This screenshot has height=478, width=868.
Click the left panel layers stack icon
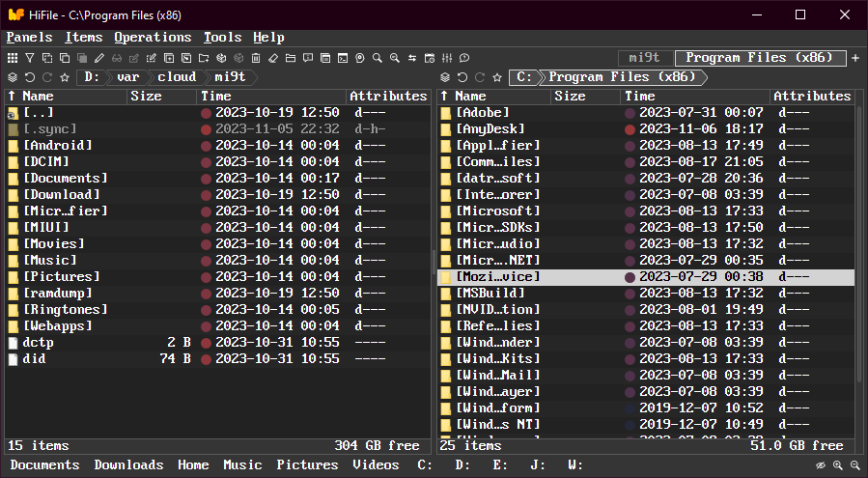(13, 77)
